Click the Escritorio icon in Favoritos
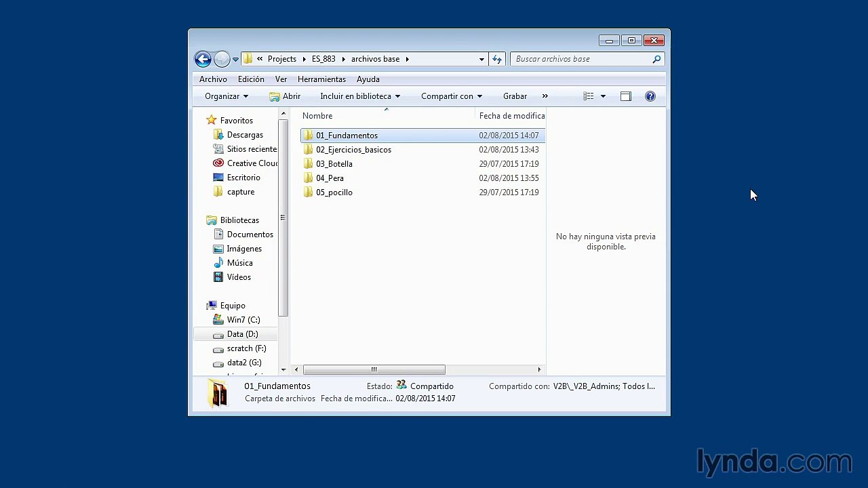 point(218,178)
